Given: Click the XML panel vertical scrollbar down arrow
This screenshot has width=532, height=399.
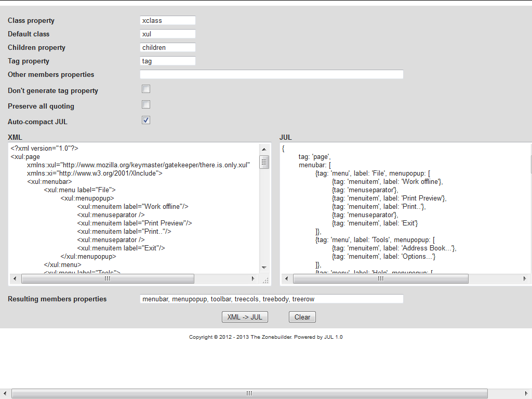Looking at the screenshot, I should (x=264, y=267).
